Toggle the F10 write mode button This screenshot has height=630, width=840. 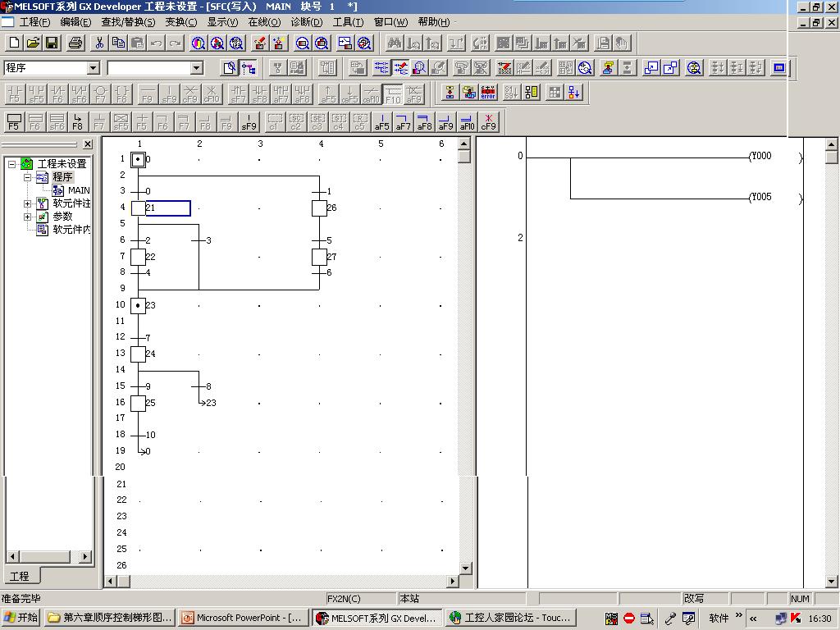(x=393, y=94)
